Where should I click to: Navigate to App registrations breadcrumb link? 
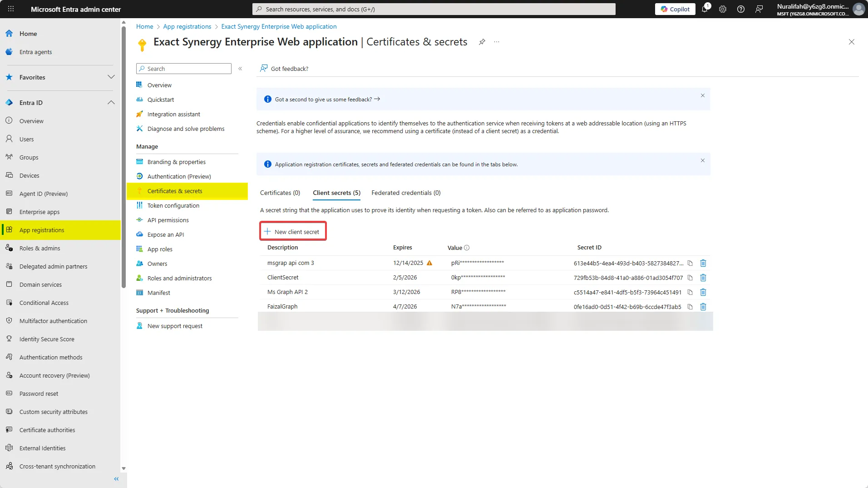click(x=187, y=26)
